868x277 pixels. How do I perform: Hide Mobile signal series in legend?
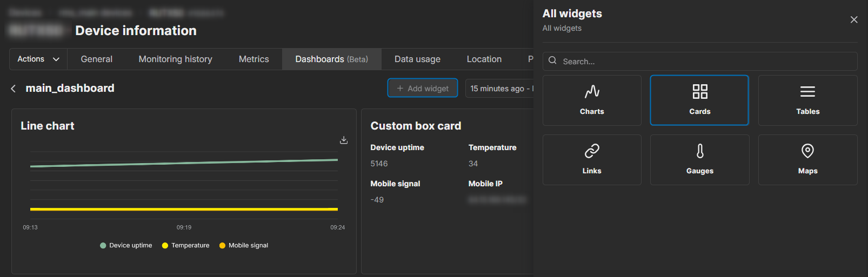244,246
